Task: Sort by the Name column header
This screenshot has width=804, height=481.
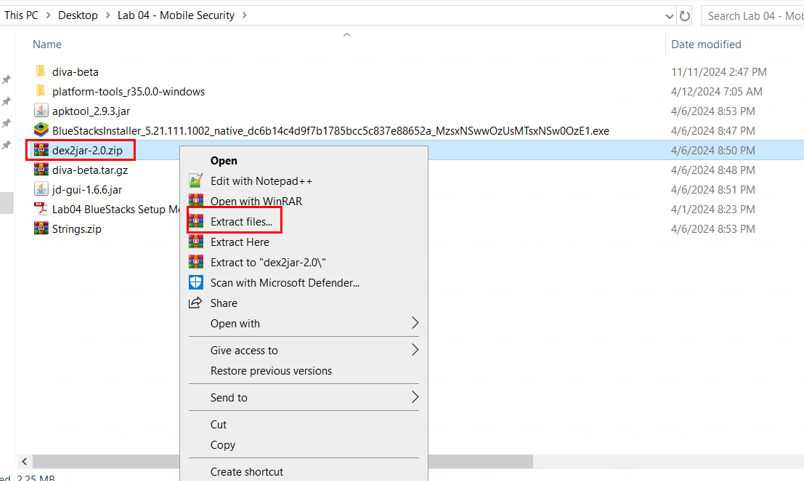Action: click(47, 45)
